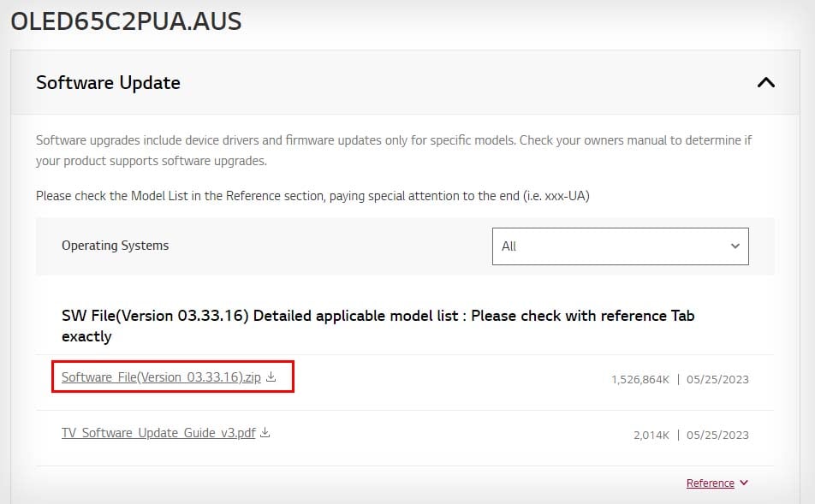The height and width of the screenshot is (504, 815).
Task: Click the Reference link text
Action: coord(710,483)
